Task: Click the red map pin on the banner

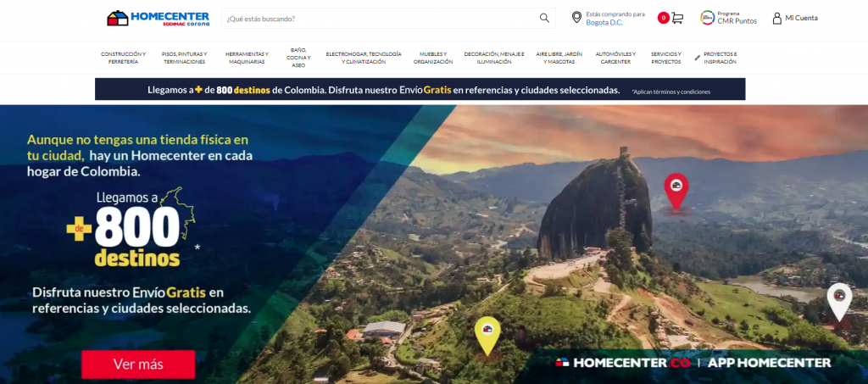Action: (x=676, y=192)
